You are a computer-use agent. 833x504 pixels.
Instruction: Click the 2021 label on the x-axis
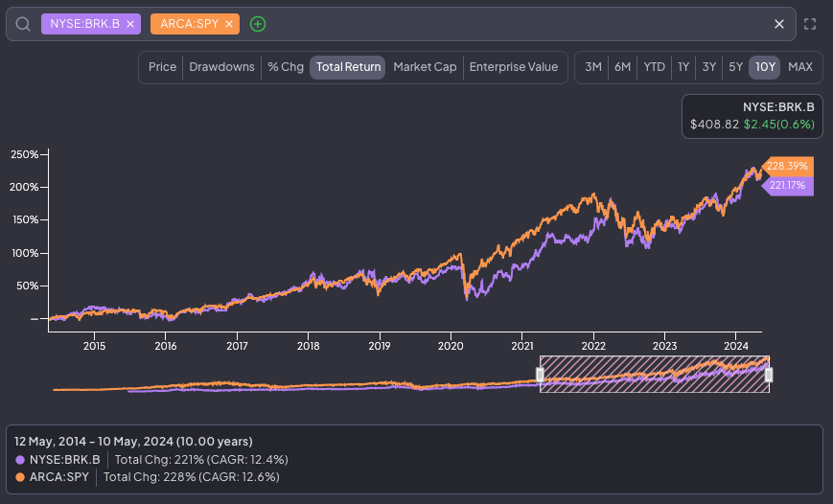click(522, 346)
